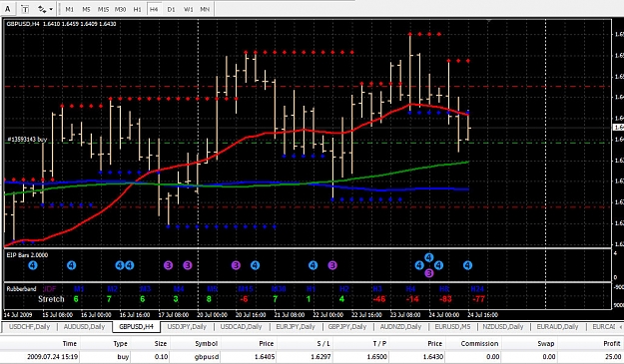Sort trades by S / L column

click(323, 344)
